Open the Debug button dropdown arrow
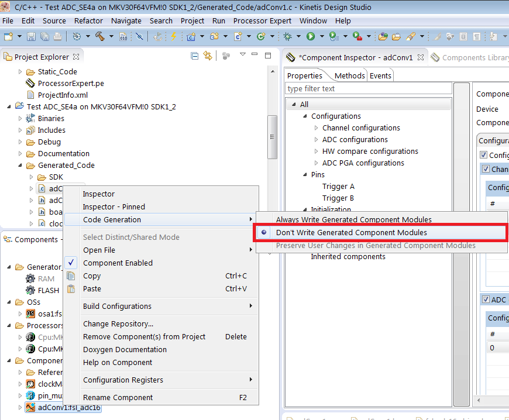The height and width of the screenshot is (420, 509). coord(298,36)
